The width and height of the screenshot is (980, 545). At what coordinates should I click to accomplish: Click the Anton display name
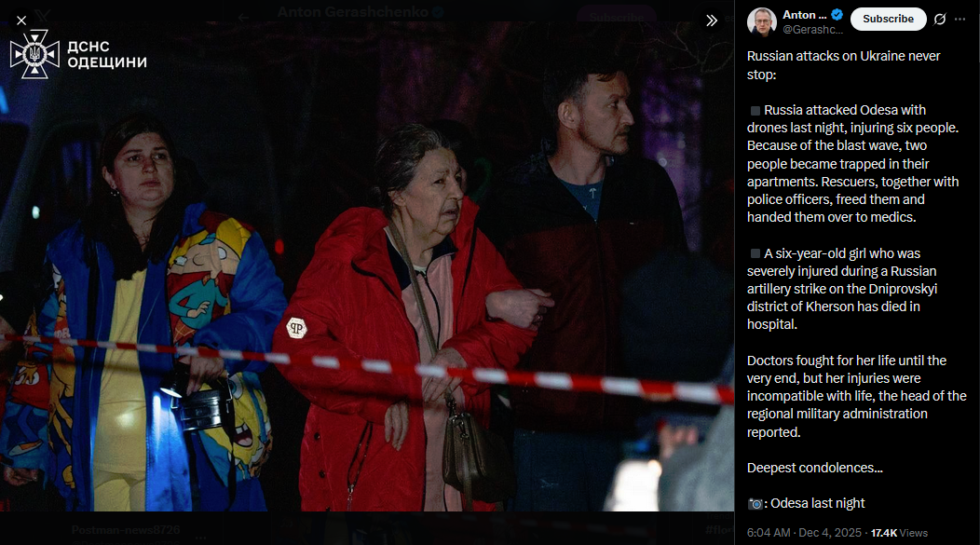click(x=804, y=15)
